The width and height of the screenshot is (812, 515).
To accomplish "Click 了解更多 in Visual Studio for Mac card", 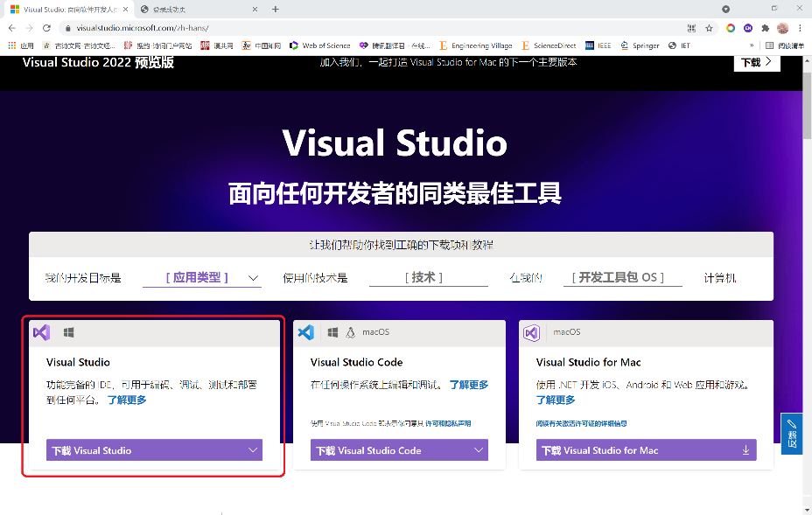I will click(556, 400).
